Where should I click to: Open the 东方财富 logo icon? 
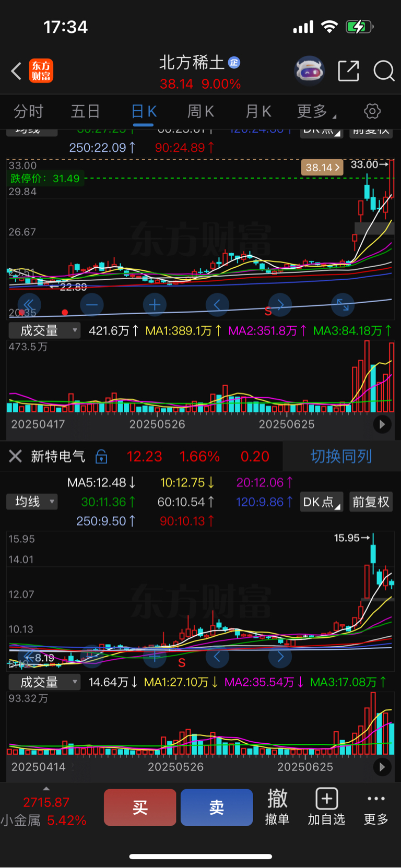[41, 71]
